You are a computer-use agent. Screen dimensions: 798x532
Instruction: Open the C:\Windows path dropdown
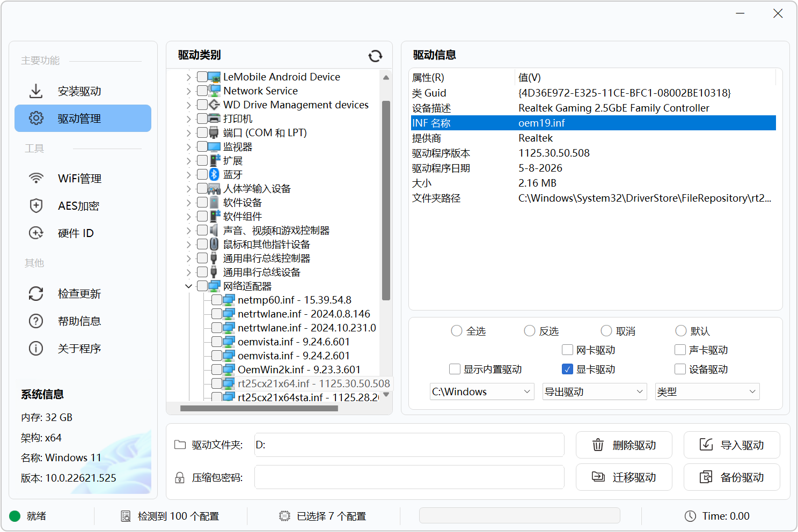point(482,391)
